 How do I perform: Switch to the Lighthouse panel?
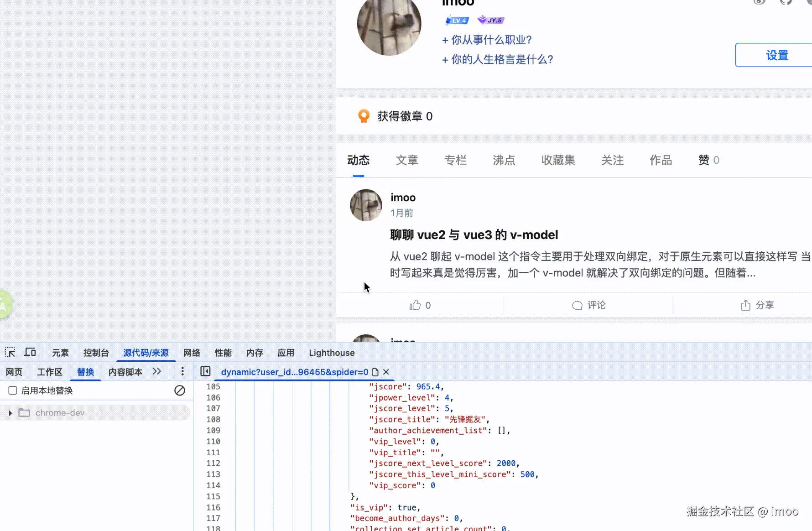point(331,352)
